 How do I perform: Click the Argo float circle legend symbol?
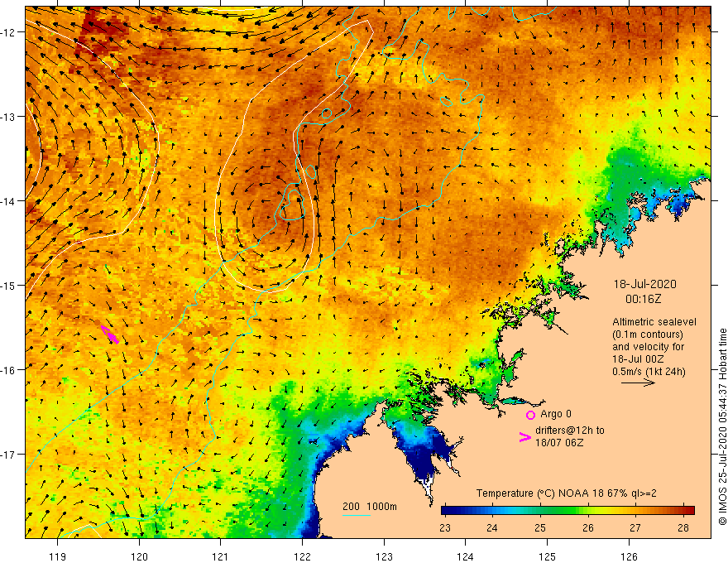click(x=530, y=415)
